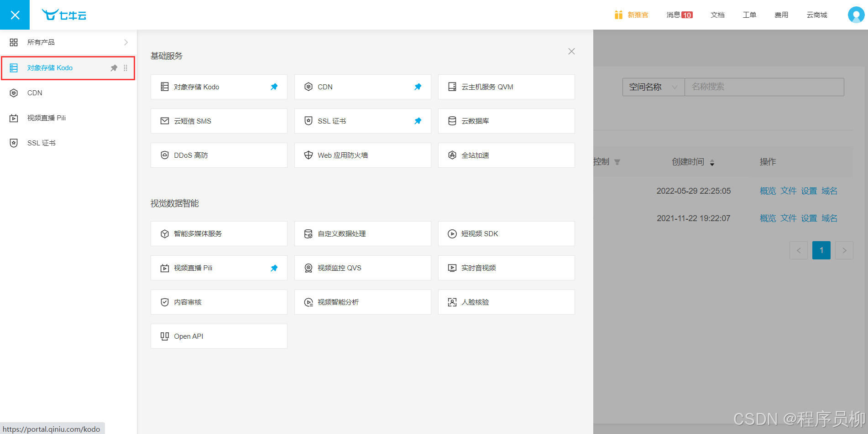Click the 视频智能分析 icon
The width and height of the screenshot is (868, 434).
[309, 302]
